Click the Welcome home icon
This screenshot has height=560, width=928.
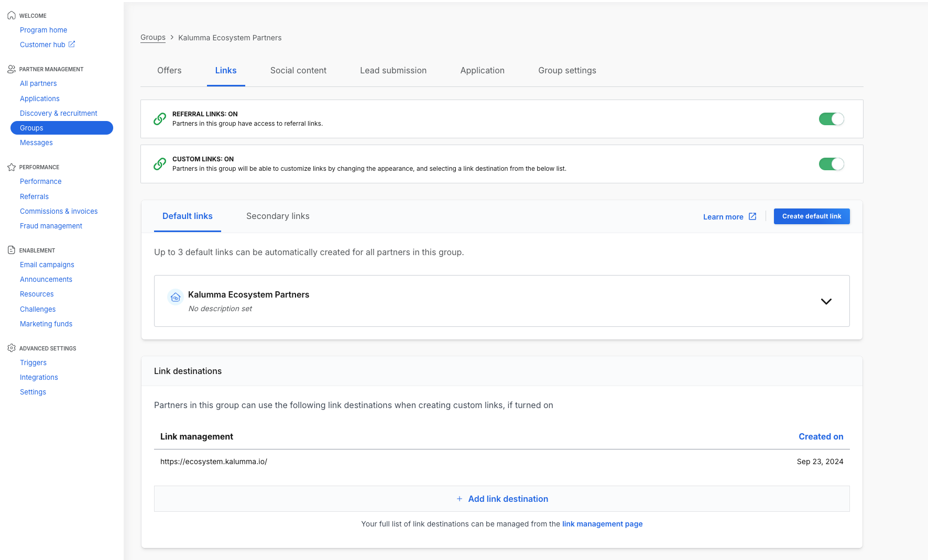pos(12,16)
